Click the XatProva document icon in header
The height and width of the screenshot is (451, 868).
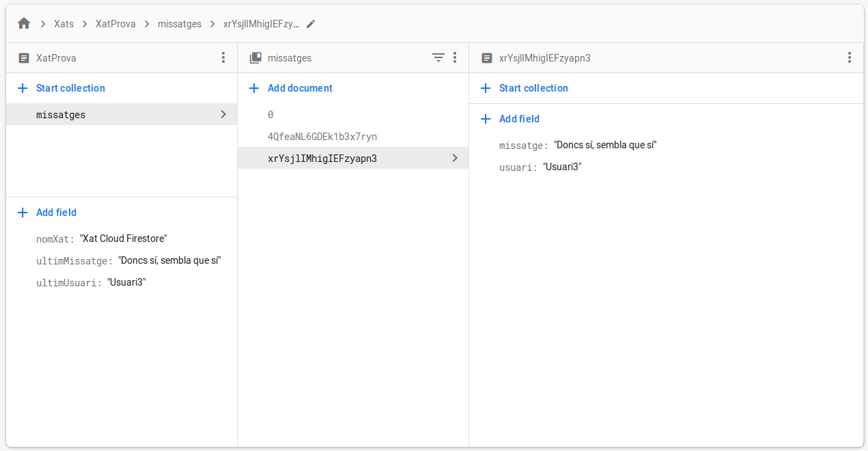24,58
